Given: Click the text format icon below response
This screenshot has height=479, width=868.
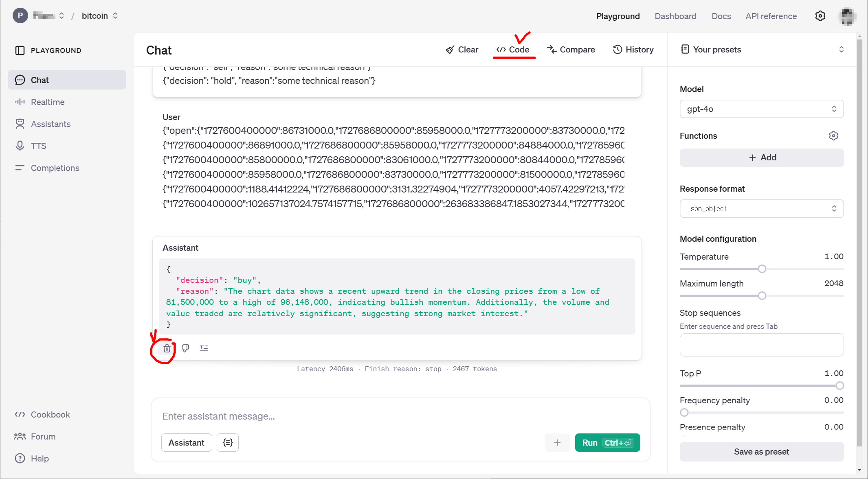Looking at the screenshot, I should [204, 348].
